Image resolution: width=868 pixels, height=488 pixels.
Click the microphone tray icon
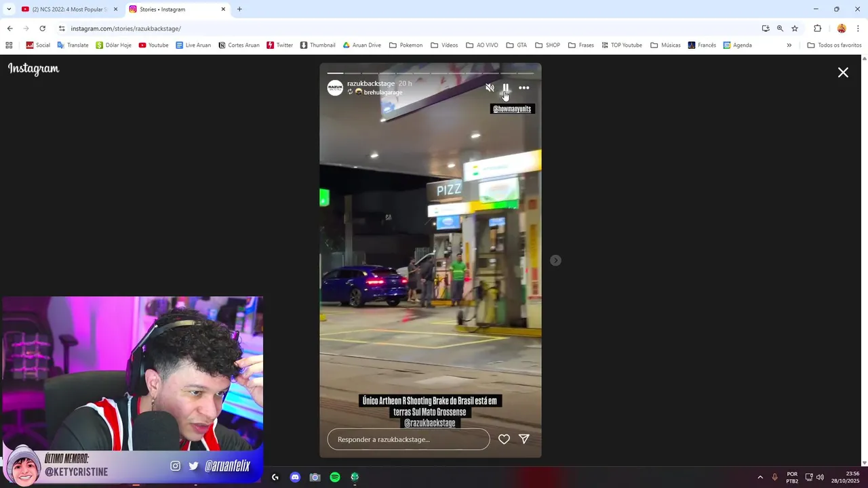point(774,477)
